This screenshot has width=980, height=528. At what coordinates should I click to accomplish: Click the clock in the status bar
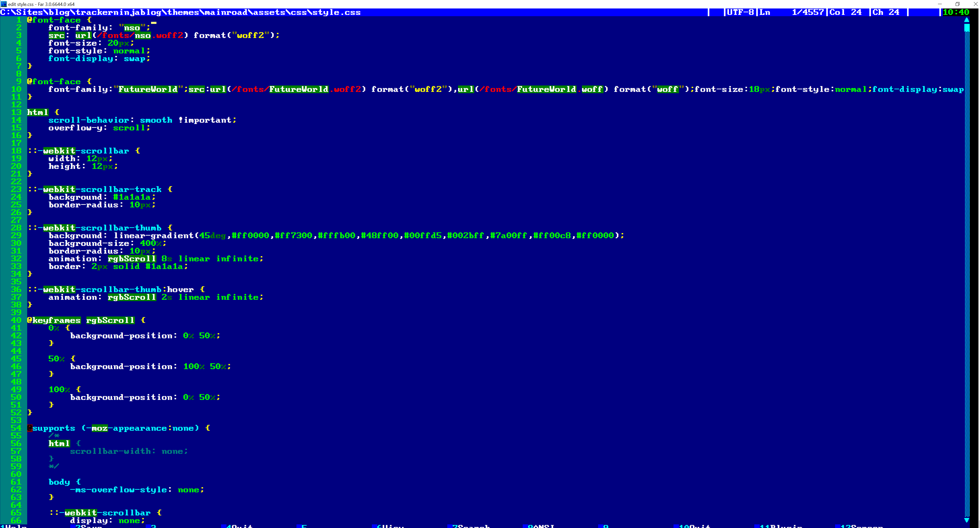(956, 12)
